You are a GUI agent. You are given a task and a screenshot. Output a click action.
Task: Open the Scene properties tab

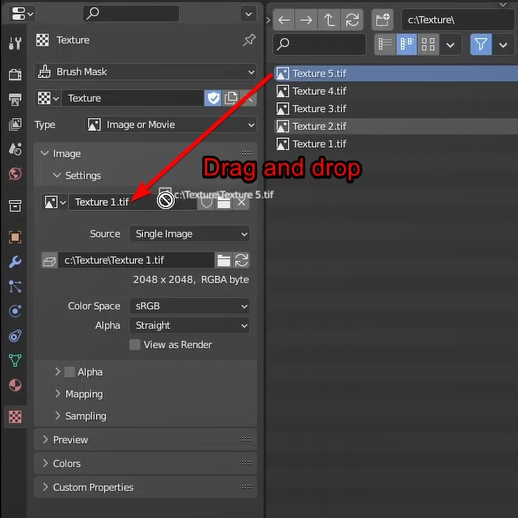tap(15, 149)
